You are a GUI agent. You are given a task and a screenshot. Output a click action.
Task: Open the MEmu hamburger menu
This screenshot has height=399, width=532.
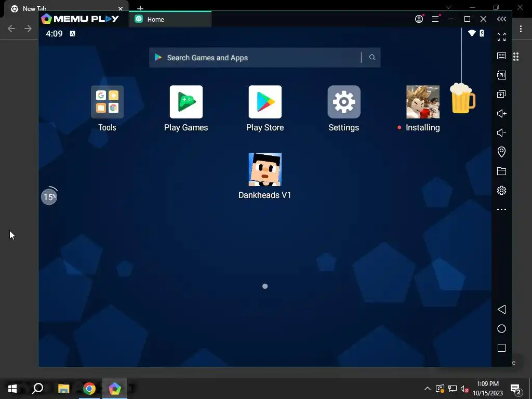tap(435, 19)
